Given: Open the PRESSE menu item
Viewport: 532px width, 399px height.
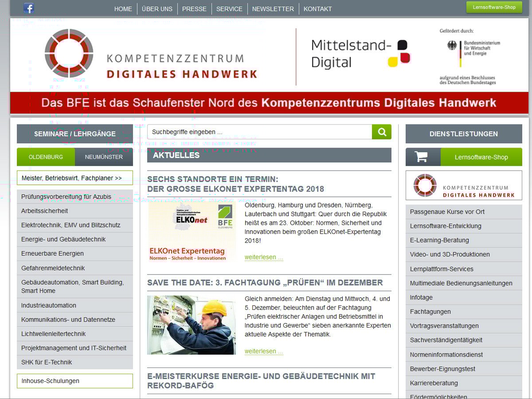Looking at the screenshot, I should tap(194, 9).
